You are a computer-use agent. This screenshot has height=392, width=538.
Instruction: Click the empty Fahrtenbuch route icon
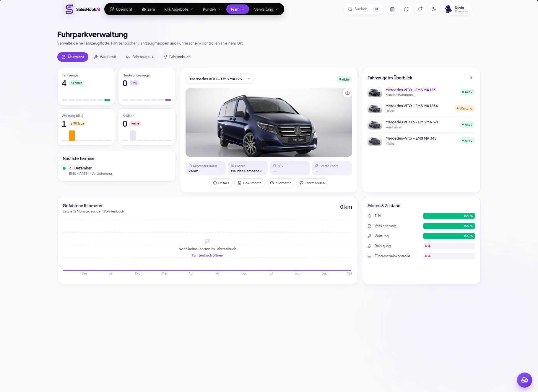coord(207,241)
